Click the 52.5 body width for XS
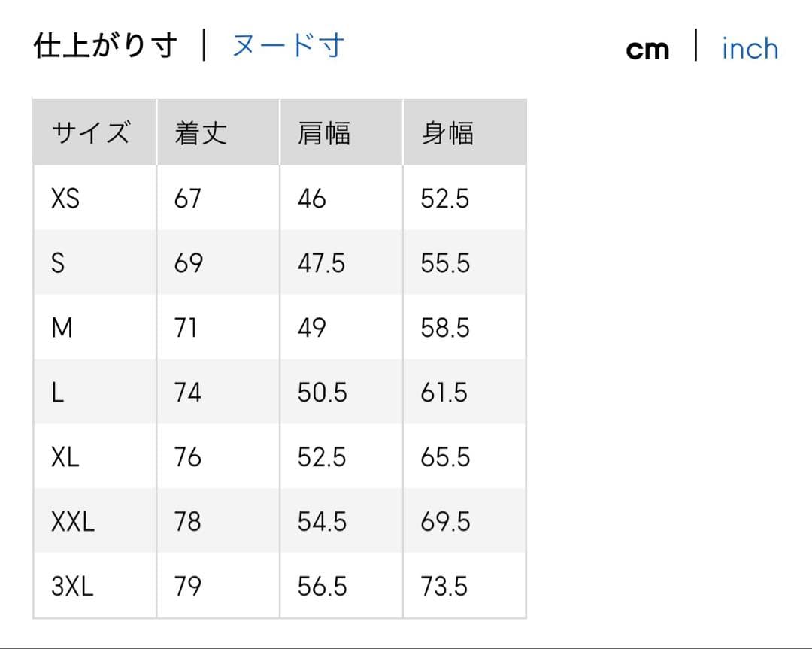This screenshot has height=649, width=812. point(445,199)
